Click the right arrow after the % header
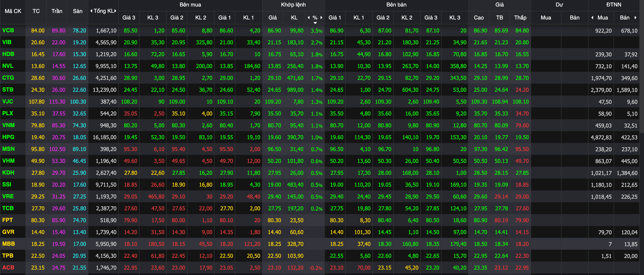The height and width of the screenshot is (275, 644). click(321, 17)
